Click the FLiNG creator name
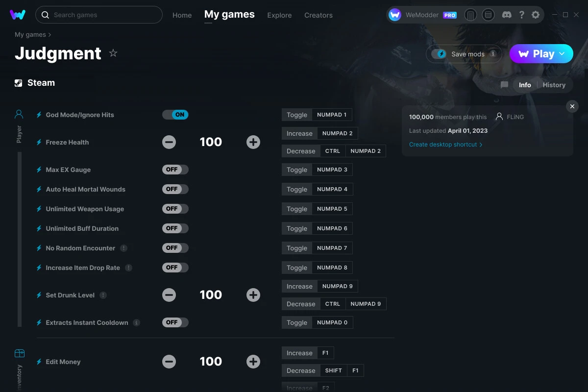The height and width of the screenshot is (392, 588). click(515, 117)
